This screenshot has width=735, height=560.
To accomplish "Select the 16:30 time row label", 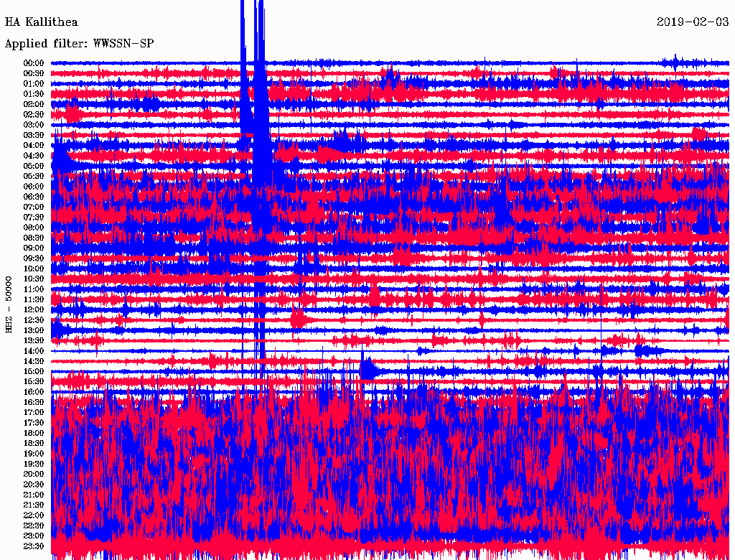I will click(34, 403).
